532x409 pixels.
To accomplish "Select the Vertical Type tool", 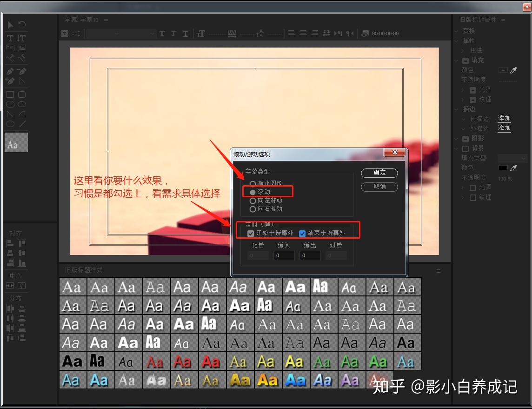I will [22, 38].
